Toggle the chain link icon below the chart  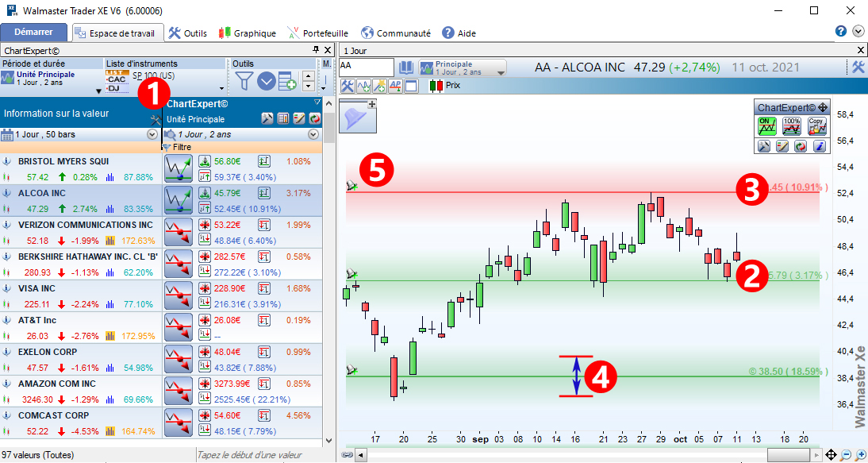pyautogui.click(x=347, y=455)
